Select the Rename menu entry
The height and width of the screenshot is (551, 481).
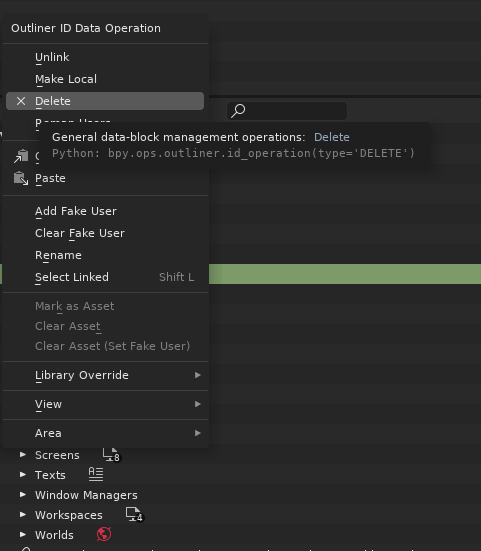tap(105, 255)
